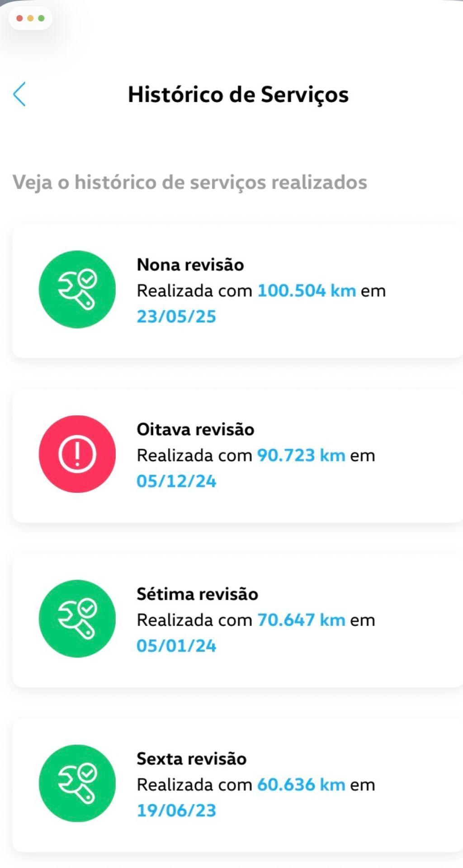Click the green wrench icon for Sexta revisão
This screenshot has width=463, height=868.
(x=77, y=783)
